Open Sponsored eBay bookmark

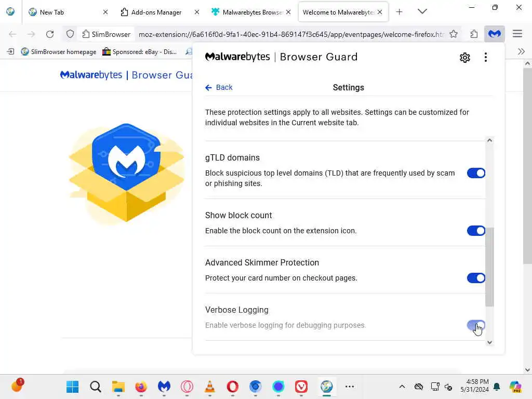[x=140, y=51]
